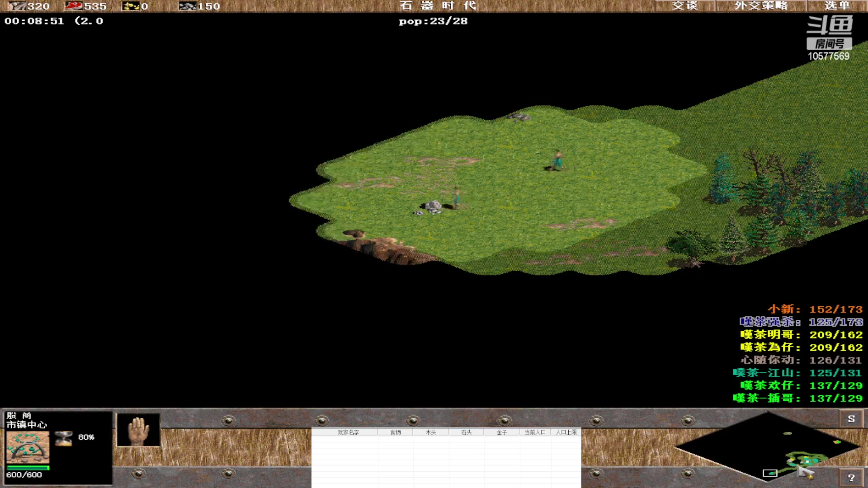Click the gold resource icon
Screen dimensions: 868x488
131,6
